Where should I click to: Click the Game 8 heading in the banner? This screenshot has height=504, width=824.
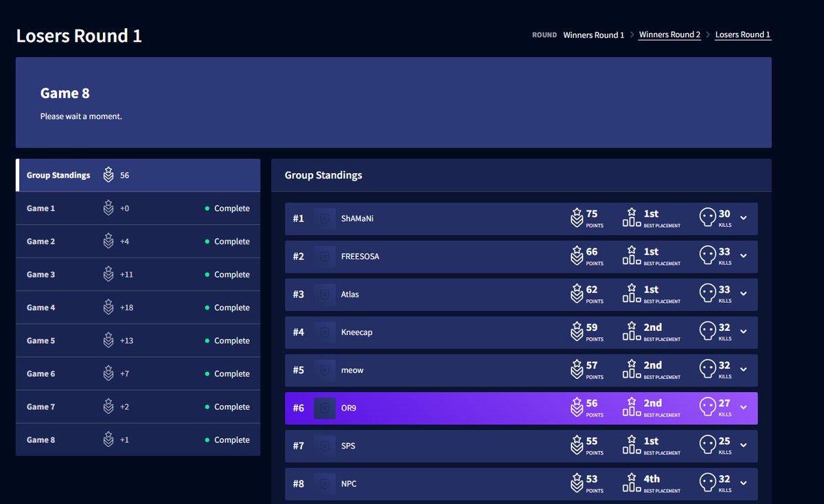[x=65, y=93]
